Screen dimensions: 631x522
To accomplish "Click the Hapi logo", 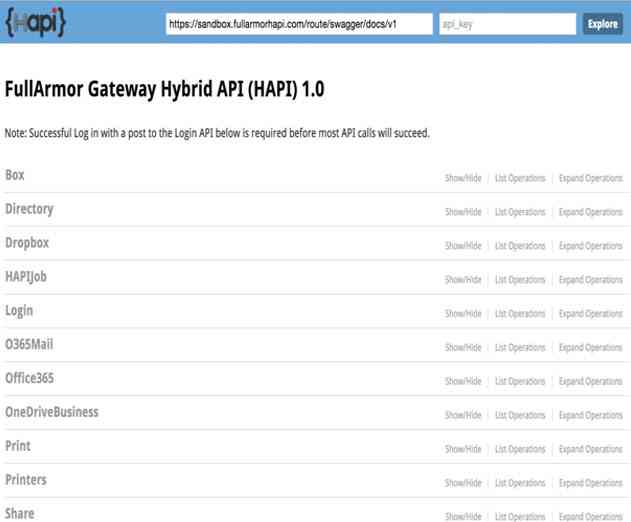I will pyautogui.click(x=35, y=23).
